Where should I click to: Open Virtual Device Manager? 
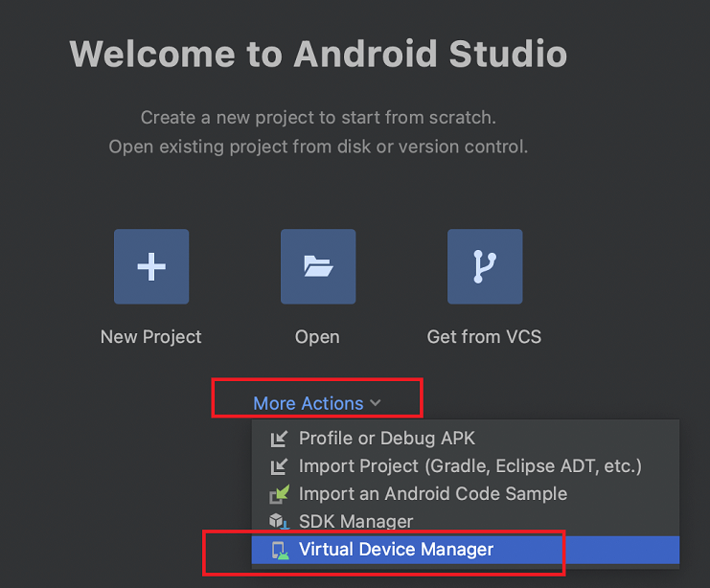pyautogui.click(x=466, y=550)
